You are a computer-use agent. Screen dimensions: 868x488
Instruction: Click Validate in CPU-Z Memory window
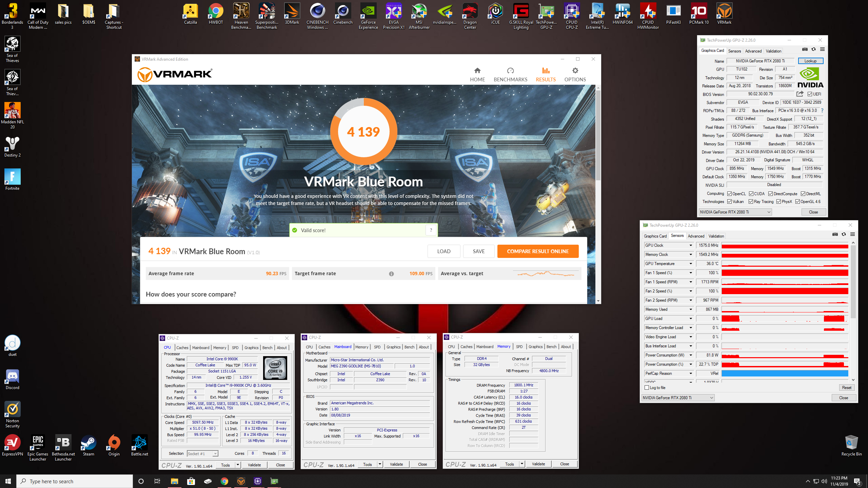tap(538, 464)
